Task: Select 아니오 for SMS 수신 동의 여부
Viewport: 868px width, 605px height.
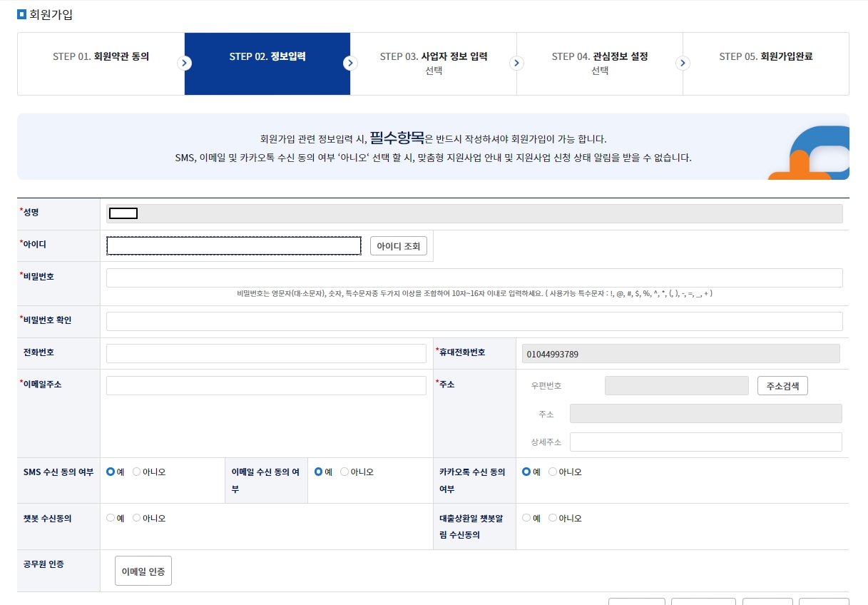Action: [x=136, y=471]
